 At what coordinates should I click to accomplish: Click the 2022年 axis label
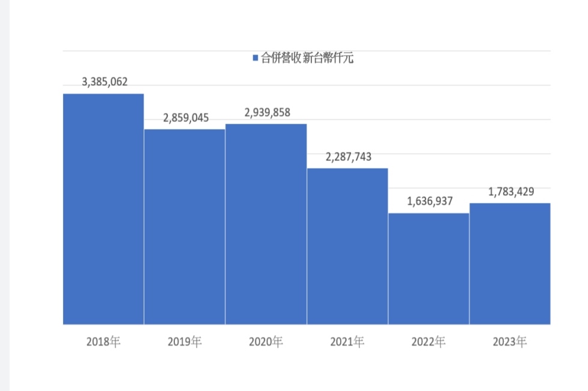pos(429,342)
